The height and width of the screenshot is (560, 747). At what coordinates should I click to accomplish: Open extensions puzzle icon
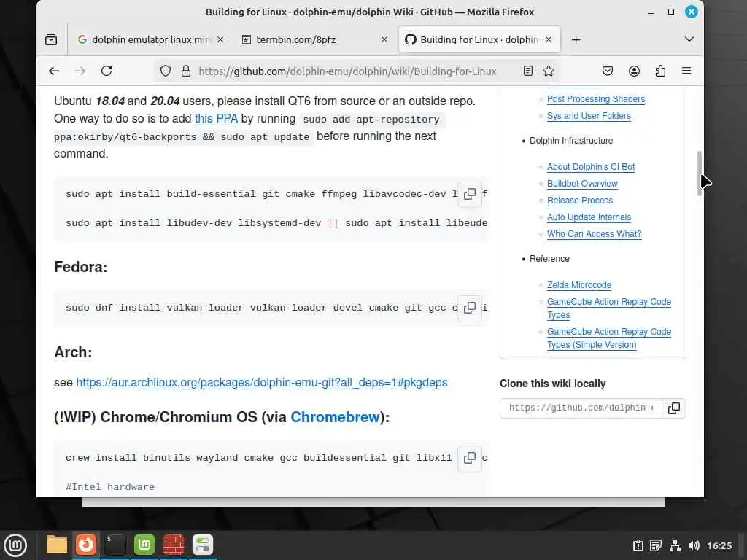[x=660, y=71]
